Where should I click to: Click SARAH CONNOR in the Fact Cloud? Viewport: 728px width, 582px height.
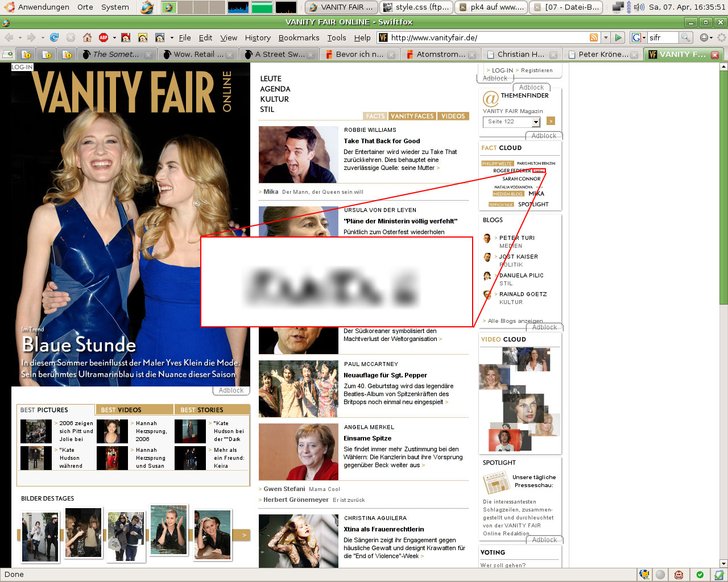point(522,178)
